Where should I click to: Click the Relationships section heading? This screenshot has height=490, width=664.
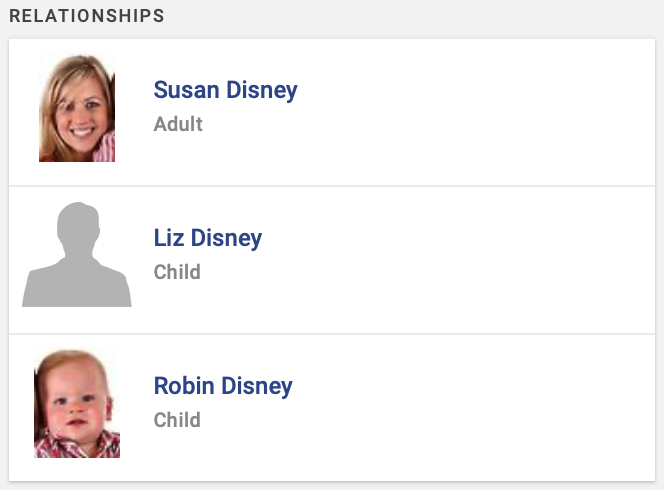tap(87, 16)
